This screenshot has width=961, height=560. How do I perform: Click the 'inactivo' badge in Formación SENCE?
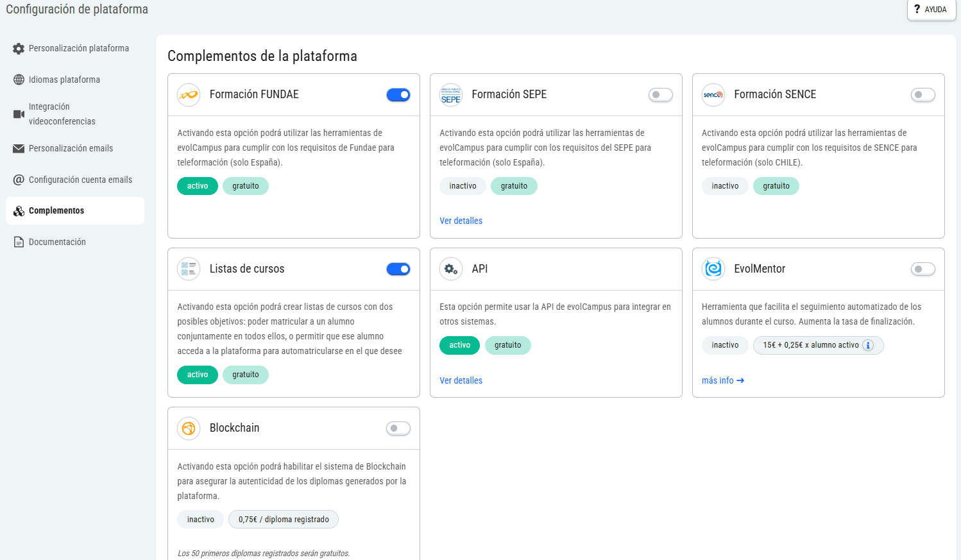pos(725,186)
